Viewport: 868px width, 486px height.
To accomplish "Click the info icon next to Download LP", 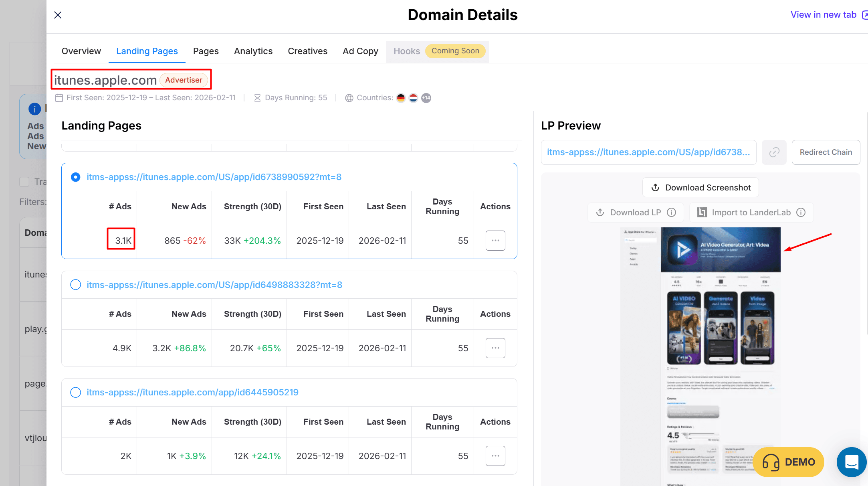I will coord(672,213).
